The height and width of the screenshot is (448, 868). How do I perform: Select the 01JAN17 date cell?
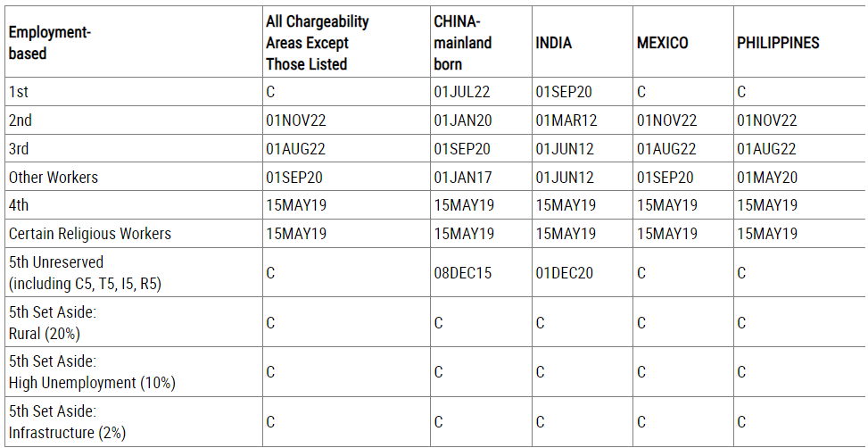coord(463,178)
